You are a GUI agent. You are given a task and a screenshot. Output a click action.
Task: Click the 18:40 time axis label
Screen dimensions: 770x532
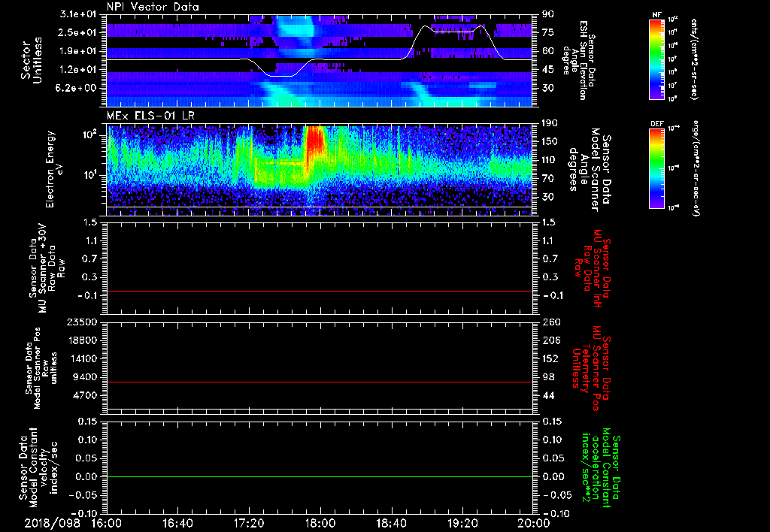pos(391,523)
